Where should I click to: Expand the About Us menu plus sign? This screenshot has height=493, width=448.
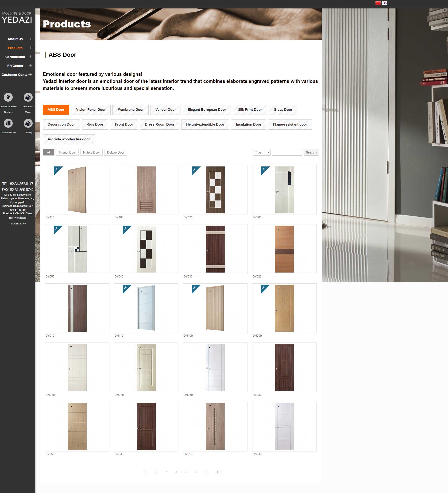(x=31, y=39)
